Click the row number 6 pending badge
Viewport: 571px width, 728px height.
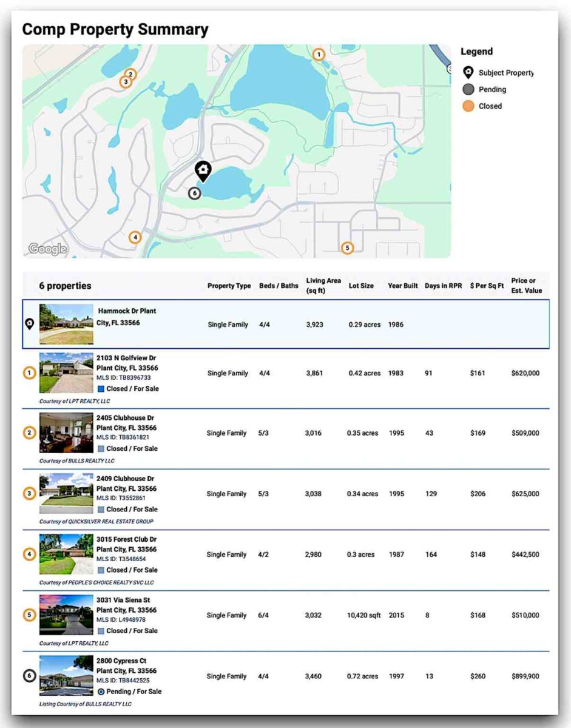point(29,676)
